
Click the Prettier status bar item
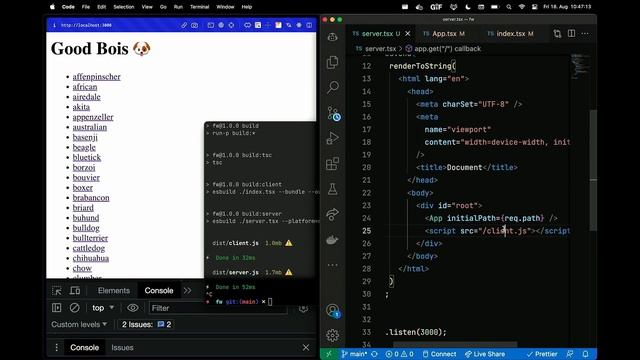542,354
